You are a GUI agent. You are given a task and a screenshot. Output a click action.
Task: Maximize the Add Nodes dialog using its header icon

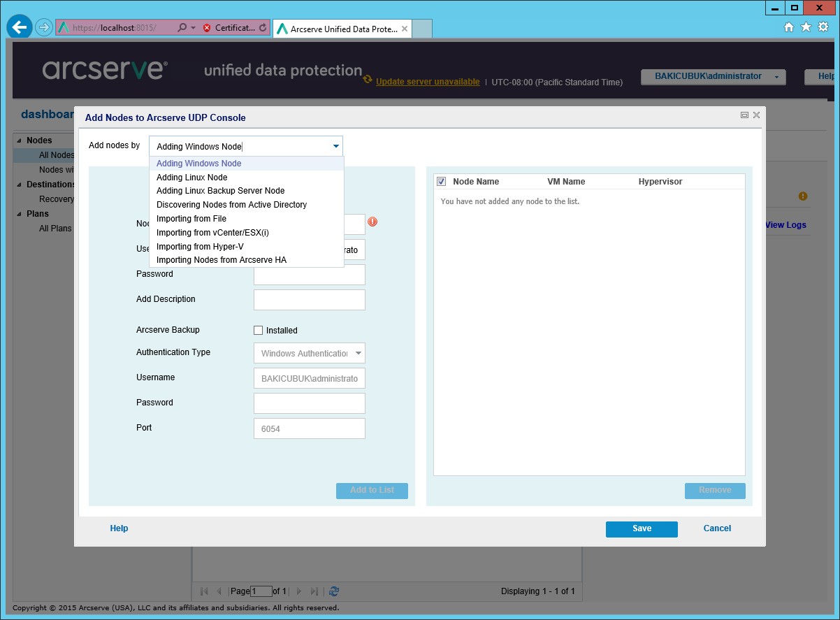tap(744, 115)
